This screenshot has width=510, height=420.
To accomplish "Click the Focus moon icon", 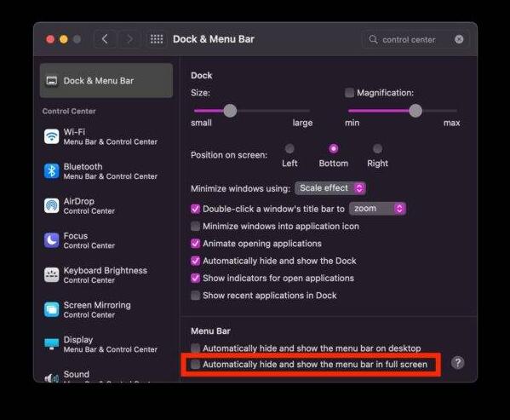I will click(x=52, y=240).
